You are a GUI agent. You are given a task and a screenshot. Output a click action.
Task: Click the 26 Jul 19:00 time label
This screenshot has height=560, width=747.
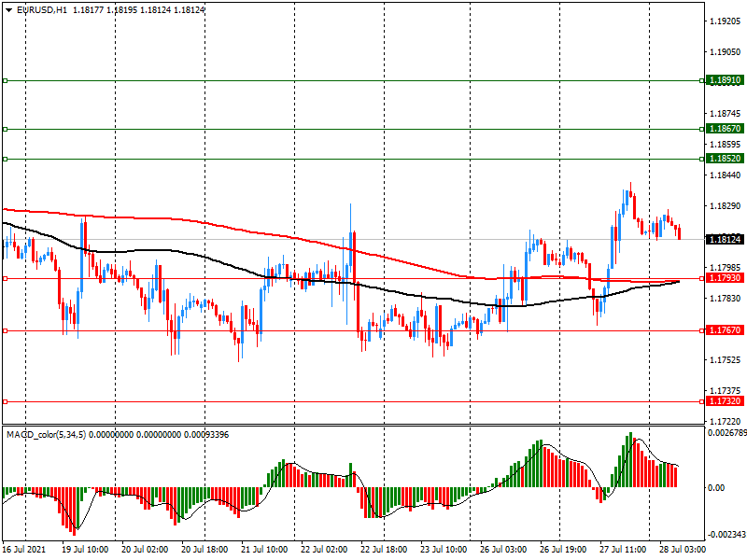(563, 550)
